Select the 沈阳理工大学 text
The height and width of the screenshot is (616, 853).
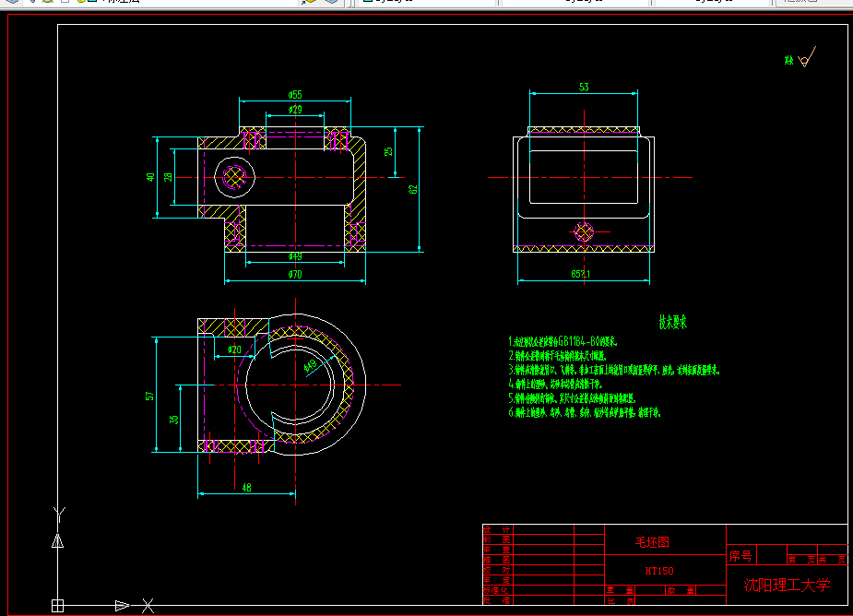tap(787, 585)
